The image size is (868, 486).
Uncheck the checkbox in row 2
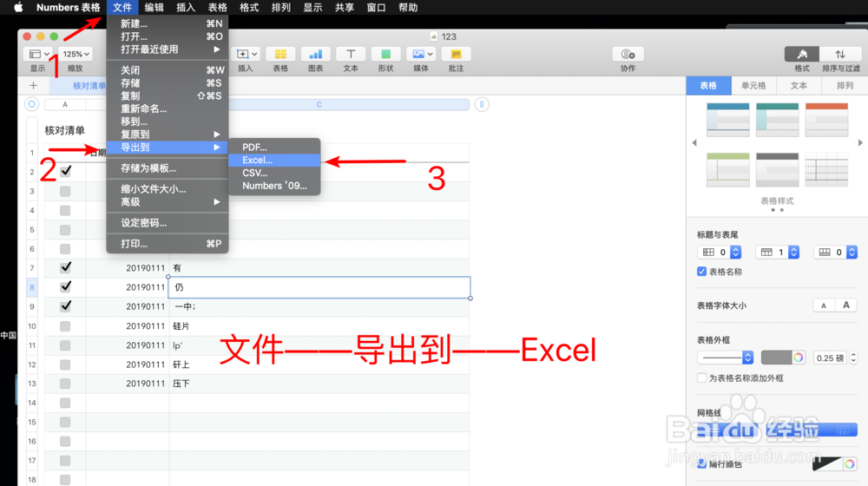pyautogui.click(x=65, y=171)
